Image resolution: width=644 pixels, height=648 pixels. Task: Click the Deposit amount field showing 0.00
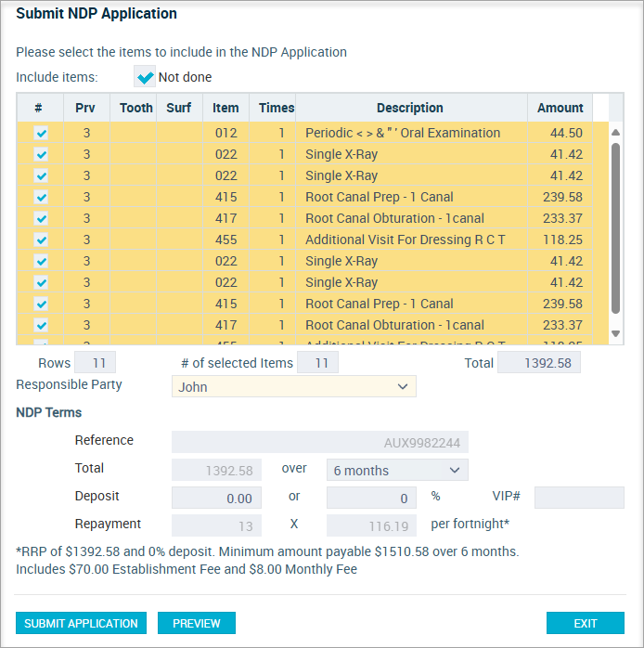[x=216, y=498]
